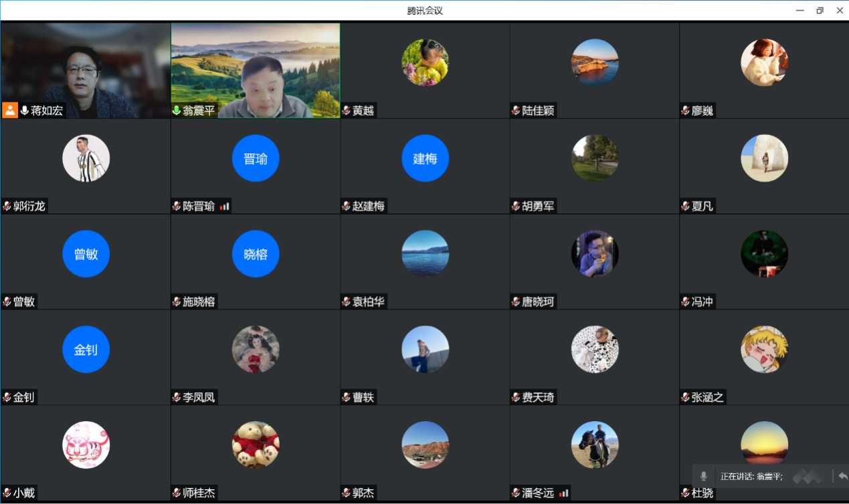Click the muted mic icon beside 曾敏's name label
Viewport: 849px width, 504px height.
point(7,301)
